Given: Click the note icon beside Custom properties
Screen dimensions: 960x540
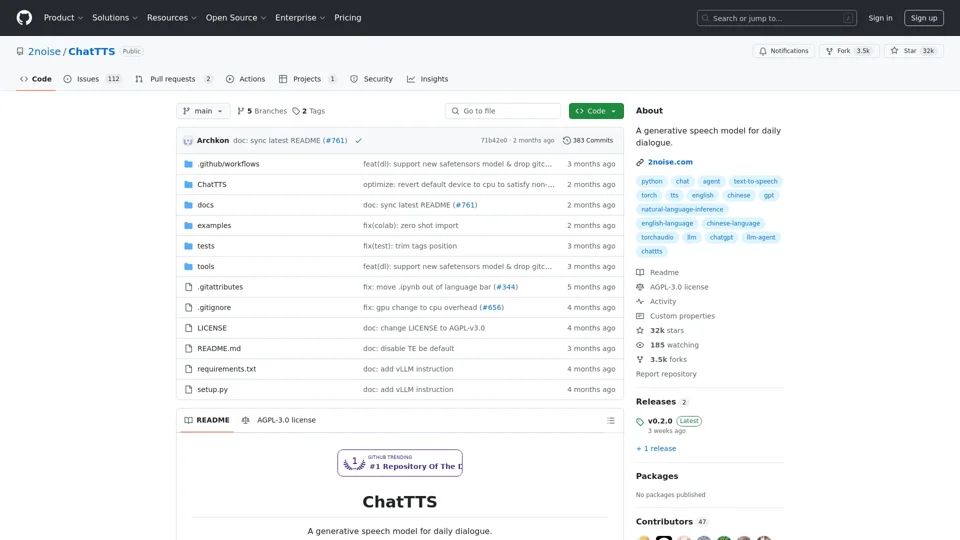Looking at the screenshot, I should (640, 317).
